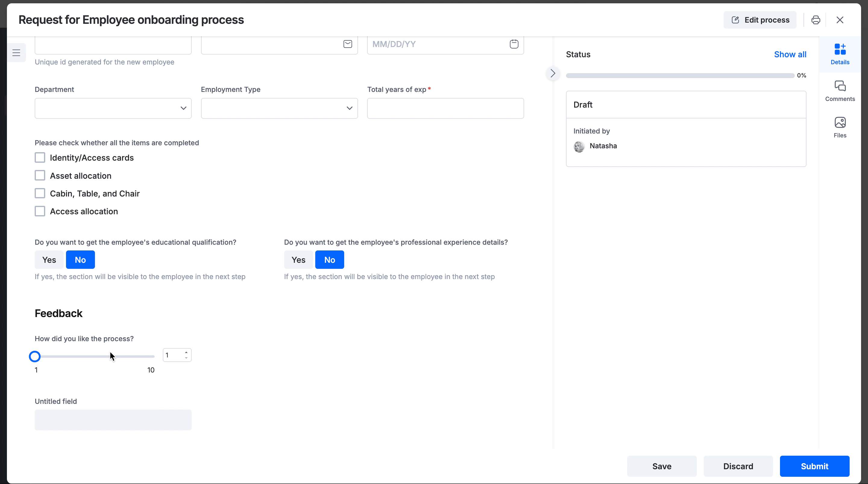Viewport: 868px width, 484px height.
Task: Click Natasha's avatar picture
Action: pos(579,146)
